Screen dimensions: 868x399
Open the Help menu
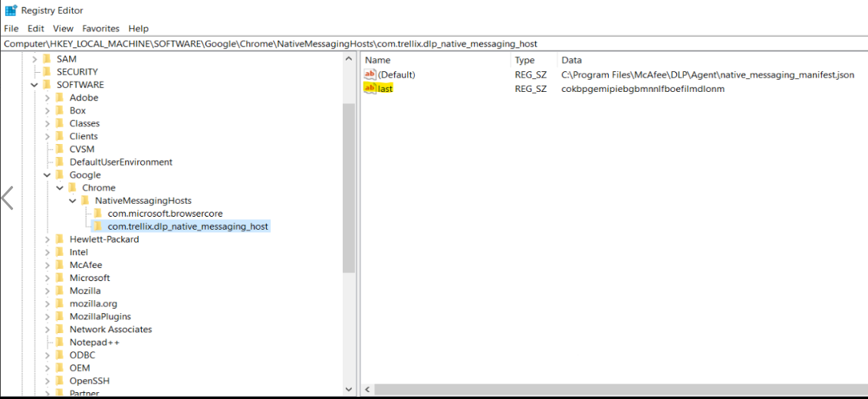[138, 28]
